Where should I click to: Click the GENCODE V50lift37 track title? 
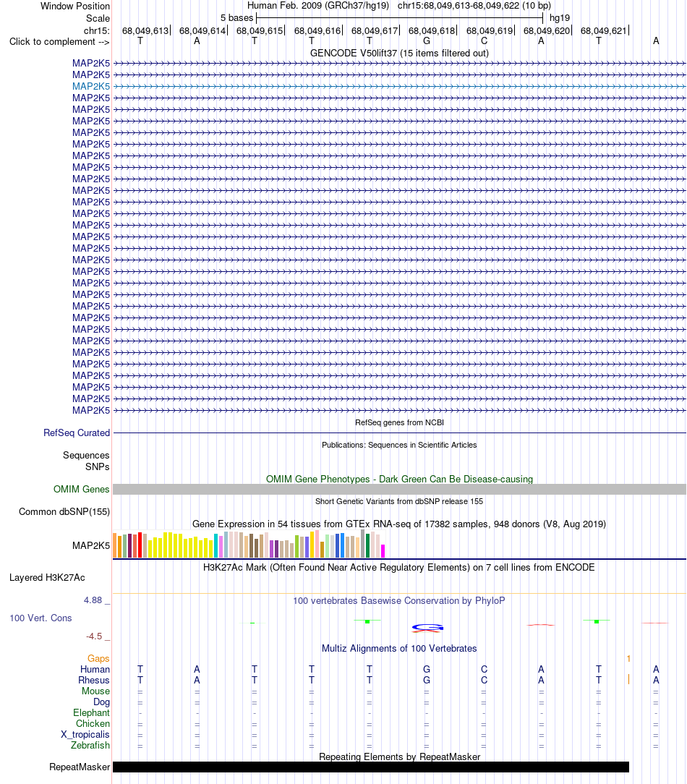[x=399, y=53]
